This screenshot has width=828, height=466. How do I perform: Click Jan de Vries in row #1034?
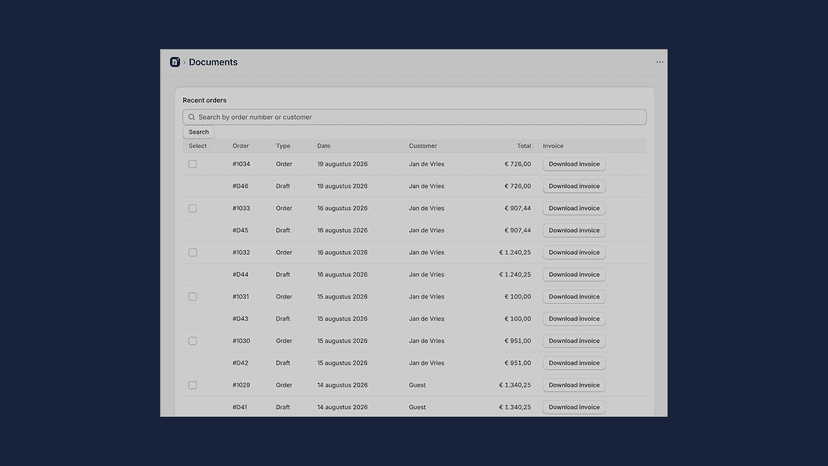point(426,164)
